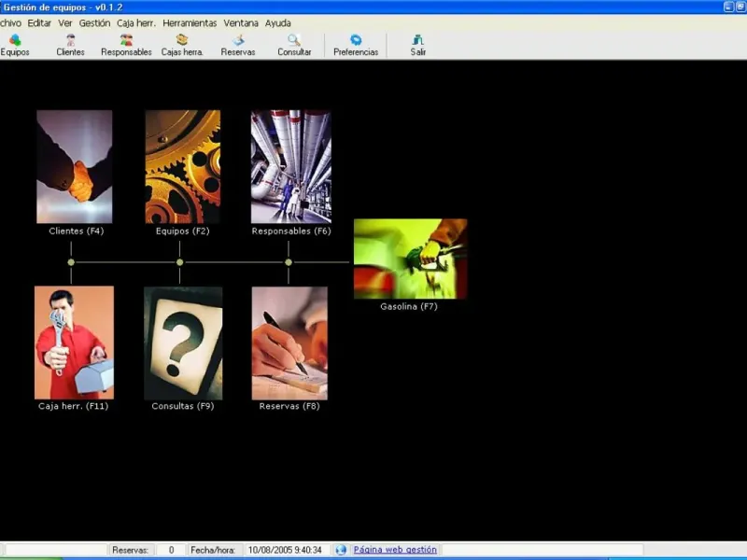Open the Gestión menu
747x560 pixels.
(94, 22)
